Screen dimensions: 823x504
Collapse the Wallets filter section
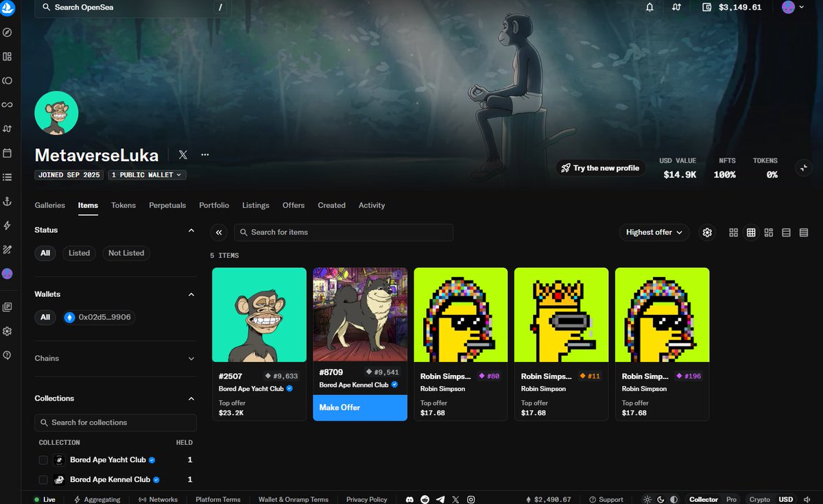191,294
